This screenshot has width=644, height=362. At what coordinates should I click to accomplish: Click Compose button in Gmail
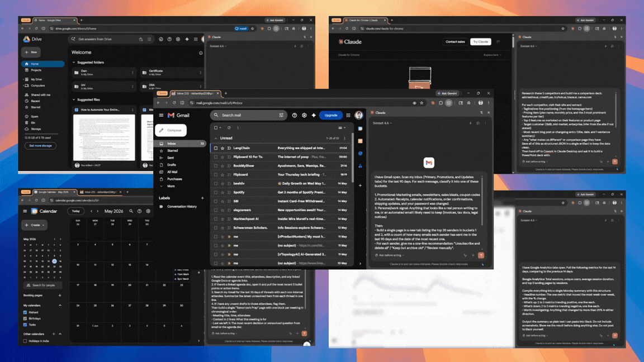point(171,130)
